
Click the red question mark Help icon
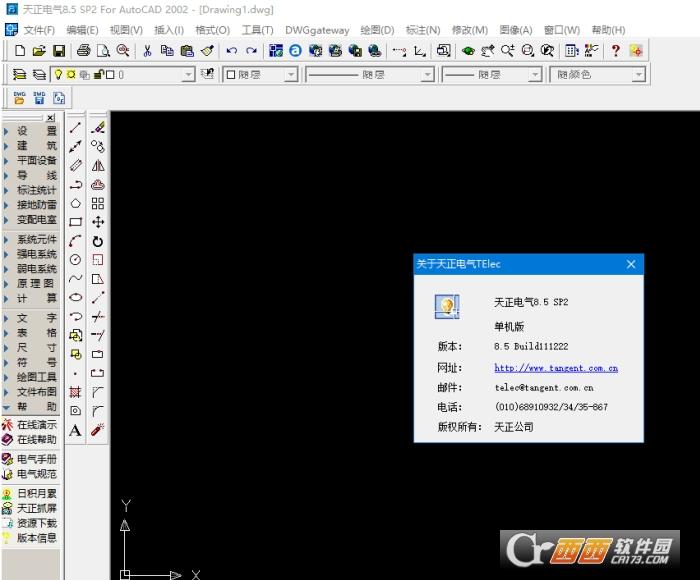(616, 50)
